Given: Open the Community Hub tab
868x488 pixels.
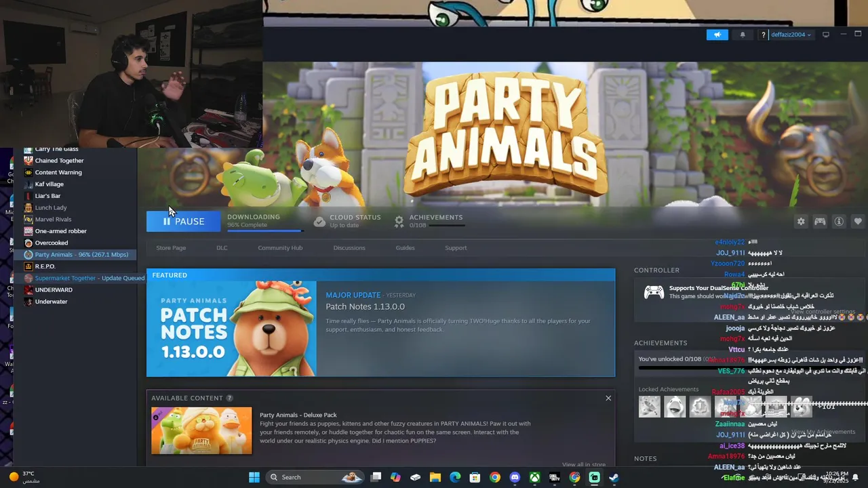Looking at the screenshot, I should [x=280, y=248].
